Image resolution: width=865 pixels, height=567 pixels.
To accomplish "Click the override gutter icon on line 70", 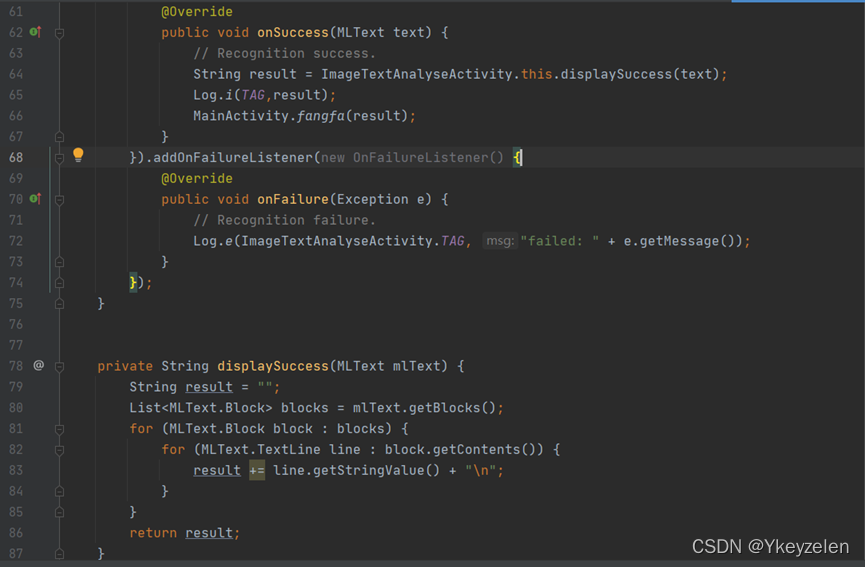I will [x=35, y=199].
